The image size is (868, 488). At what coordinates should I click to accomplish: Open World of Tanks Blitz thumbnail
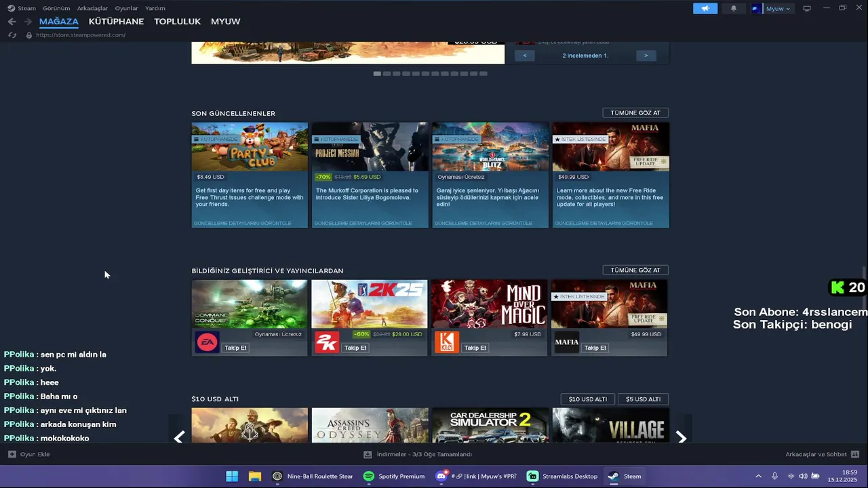click(x=490, y=146)
